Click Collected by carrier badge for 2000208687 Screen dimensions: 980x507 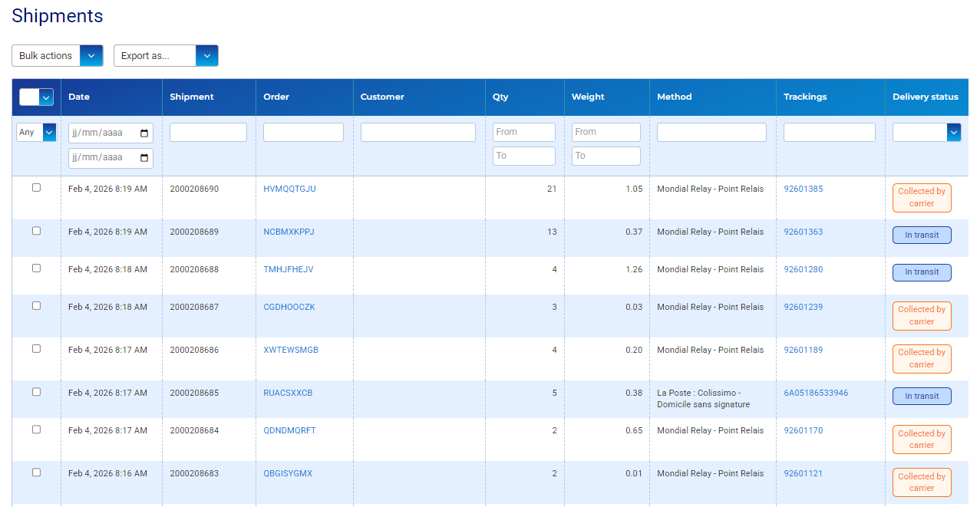pos(922,315)
